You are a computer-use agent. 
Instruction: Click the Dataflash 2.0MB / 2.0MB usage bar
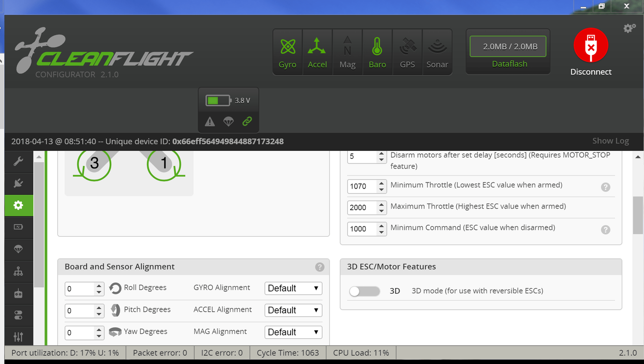coord(508,46)
